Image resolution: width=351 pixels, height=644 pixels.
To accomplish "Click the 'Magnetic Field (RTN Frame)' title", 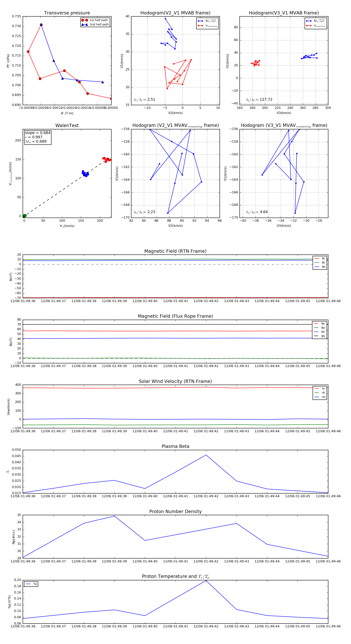I will click(175, 251).
